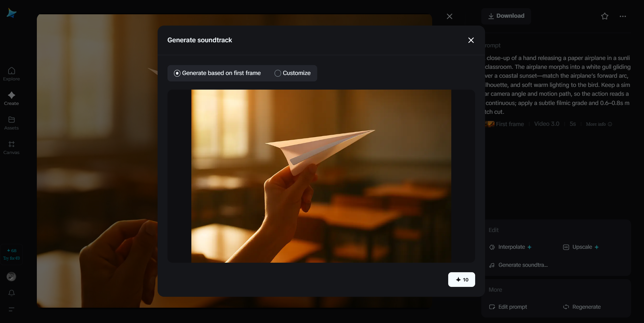
Task: Click the "Edit" section heading
Action: (494, 230)
